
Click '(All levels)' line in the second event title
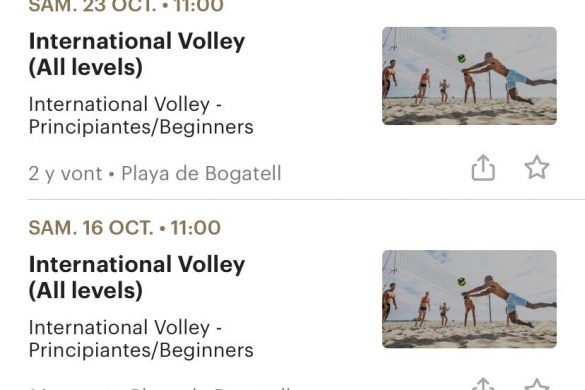pos(86,291)
